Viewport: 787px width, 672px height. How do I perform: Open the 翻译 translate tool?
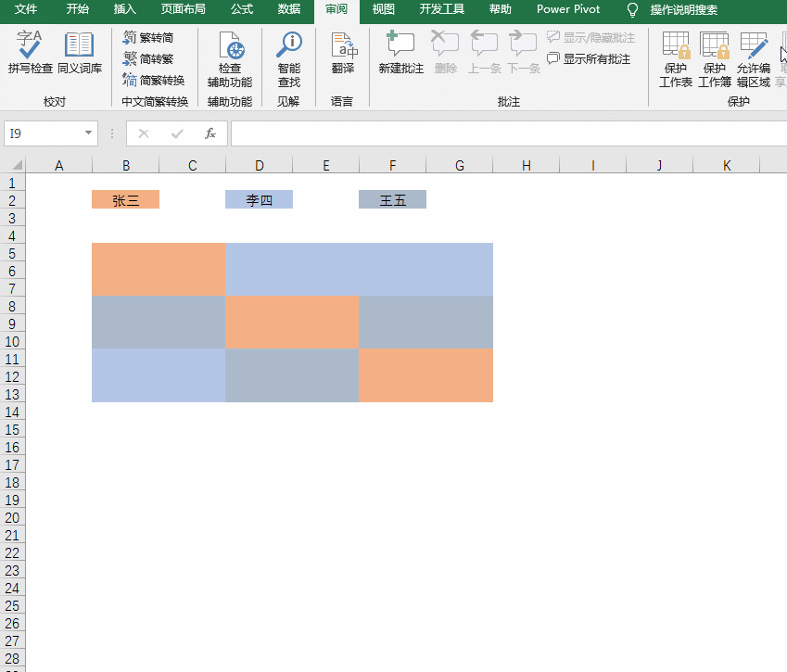[343, 52]
